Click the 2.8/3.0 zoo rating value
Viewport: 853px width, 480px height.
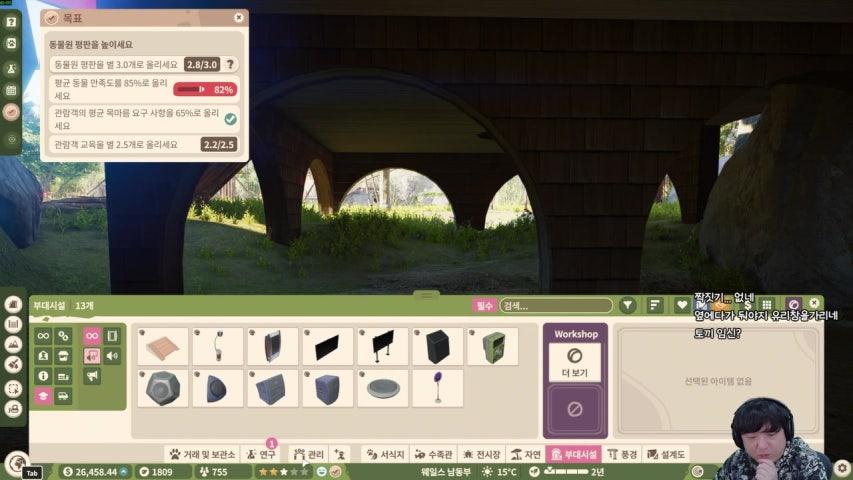click(x=202, y=64)
